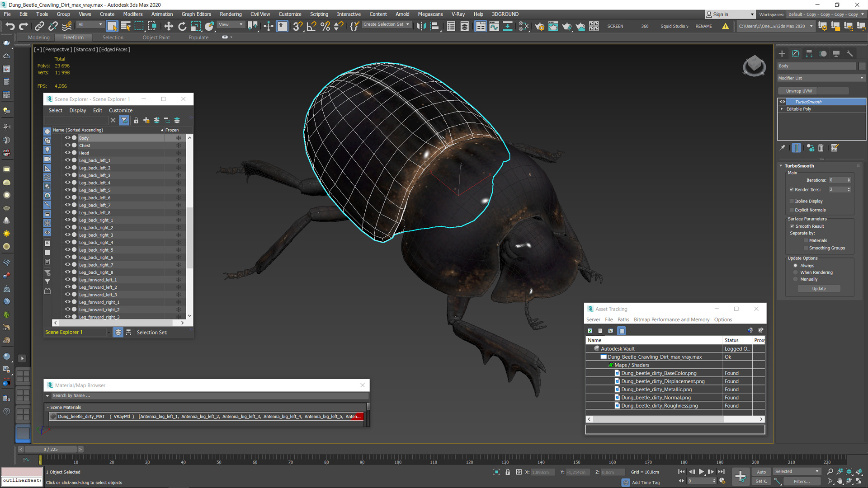
Task: Open the Graph Editors menu
Action: 196,14
